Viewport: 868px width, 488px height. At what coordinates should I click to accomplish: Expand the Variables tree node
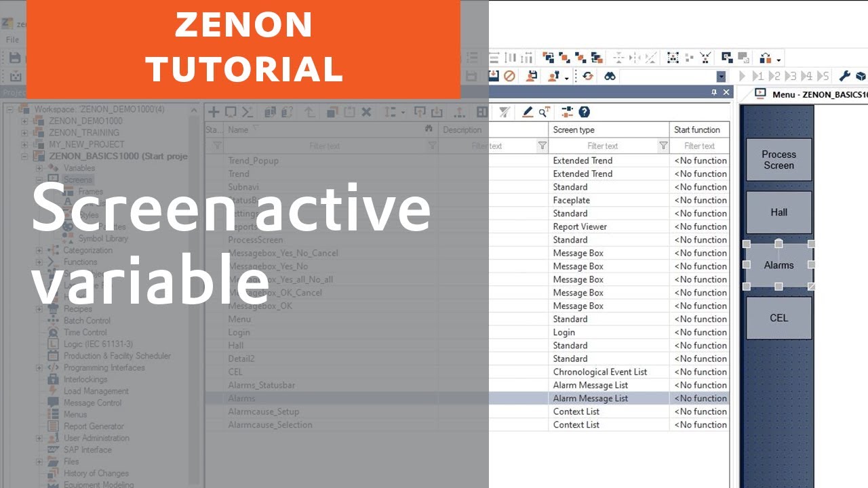[39, 168]
